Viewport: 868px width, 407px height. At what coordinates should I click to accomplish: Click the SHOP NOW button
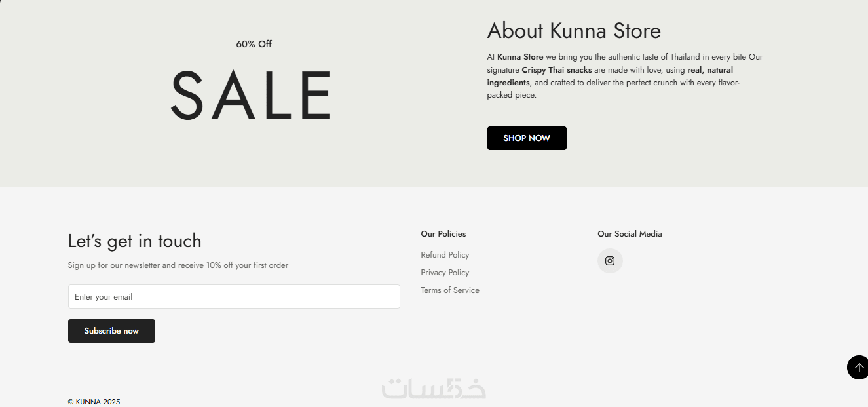pos(527,138)
